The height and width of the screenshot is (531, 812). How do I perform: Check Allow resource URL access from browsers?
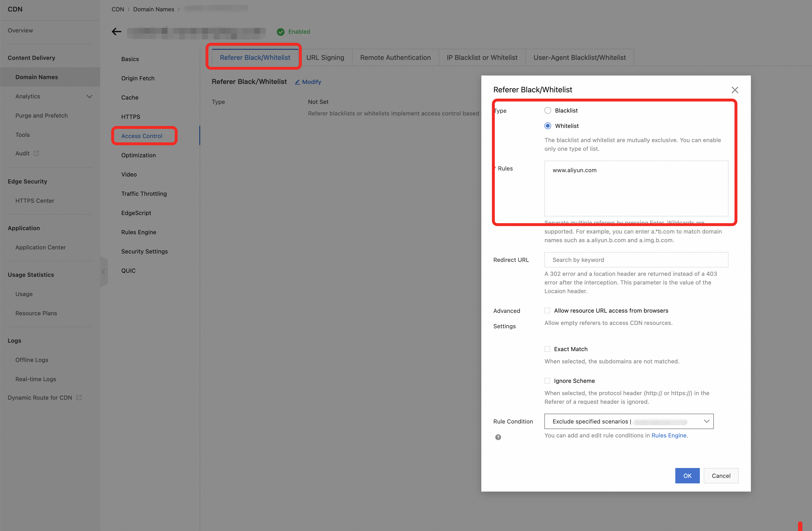tap(547, 310)
